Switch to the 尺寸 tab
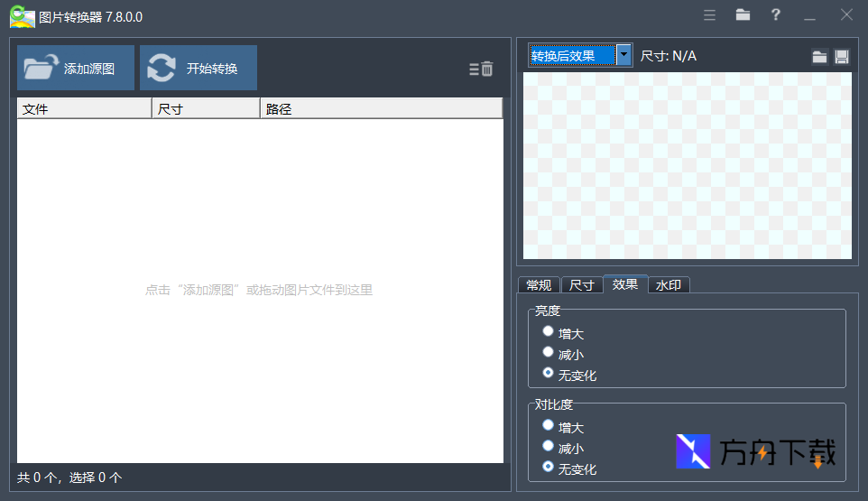This screenshot has width=868, height=501. [582, 285]
